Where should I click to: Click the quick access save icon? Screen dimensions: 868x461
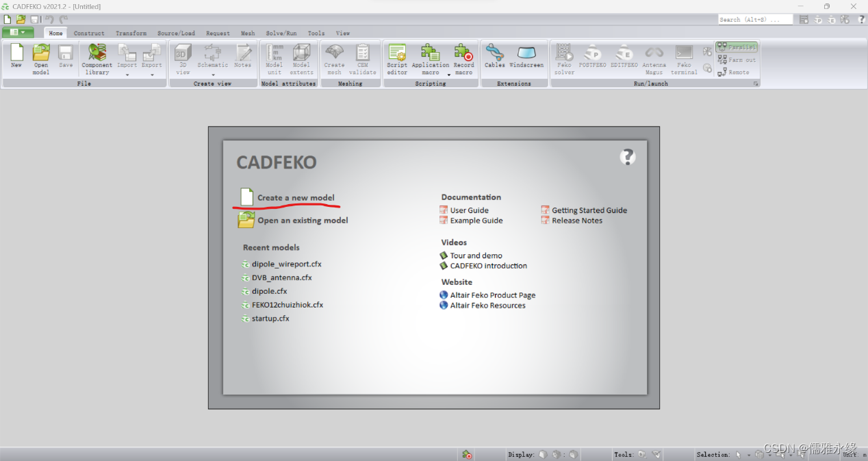pyautogui.click(x=35, y=19)
